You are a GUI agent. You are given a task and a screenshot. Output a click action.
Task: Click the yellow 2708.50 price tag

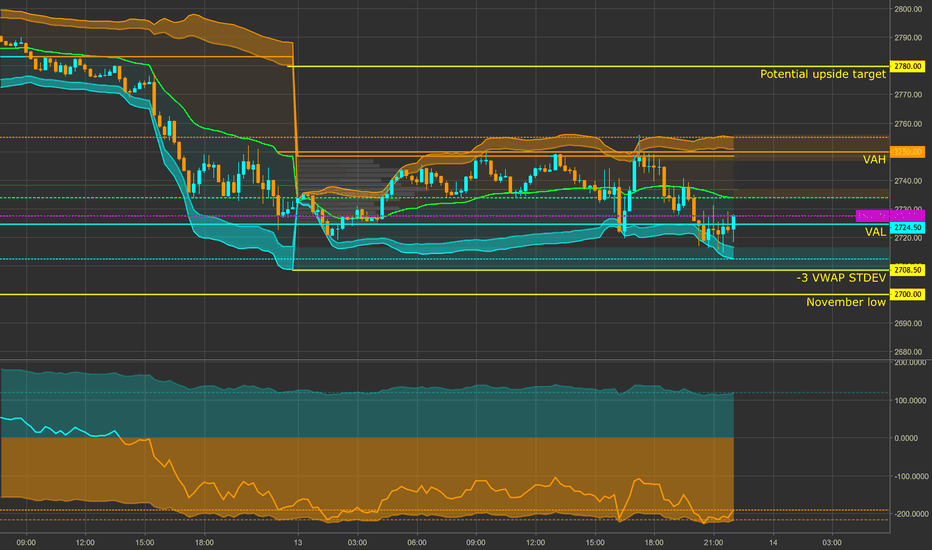pos(907,271)
